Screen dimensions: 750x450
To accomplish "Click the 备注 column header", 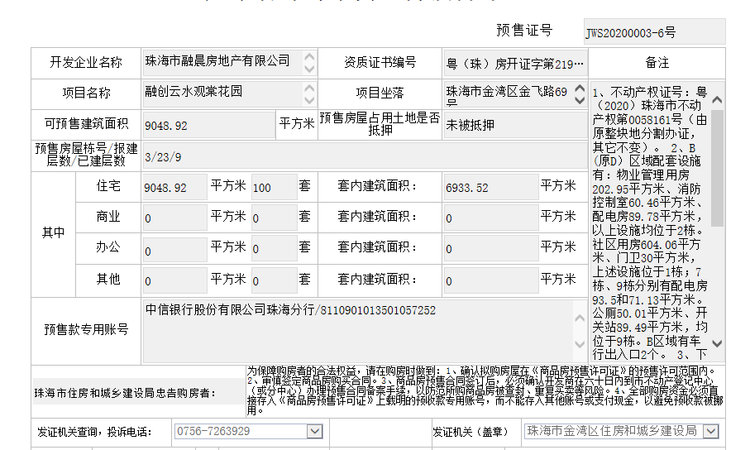I will 657,63.
